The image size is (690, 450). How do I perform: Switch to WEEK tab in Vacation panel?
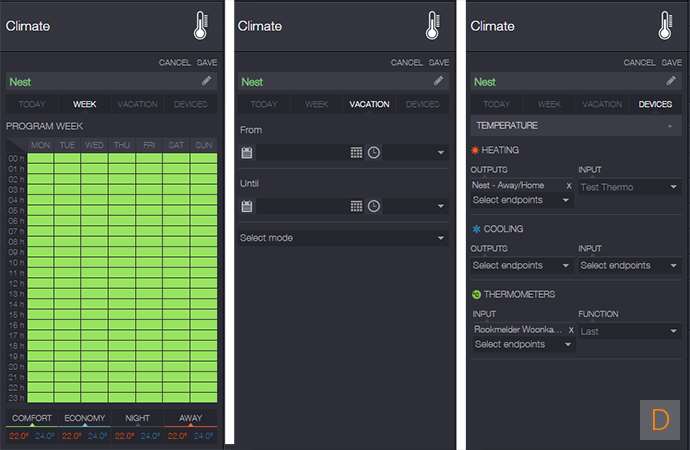point(316,104)
